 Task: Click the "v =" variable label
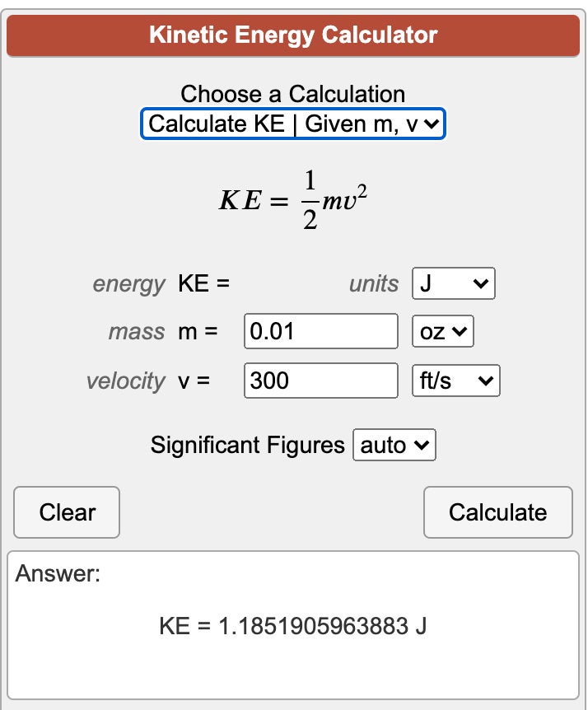[194, 381]
